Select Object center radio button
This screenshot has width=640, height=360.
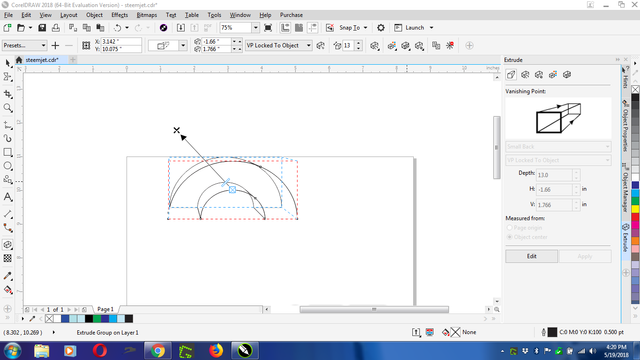[509, 237]
